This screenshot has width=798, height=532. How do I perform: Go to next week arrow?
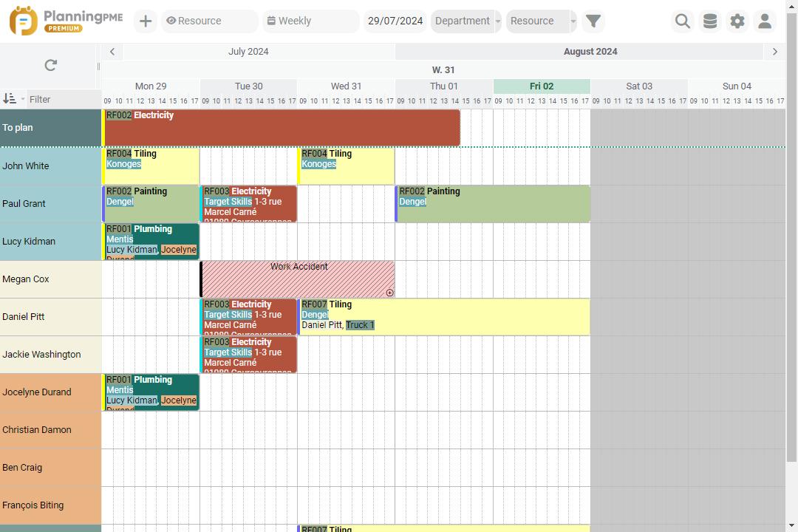click(775, 52)
